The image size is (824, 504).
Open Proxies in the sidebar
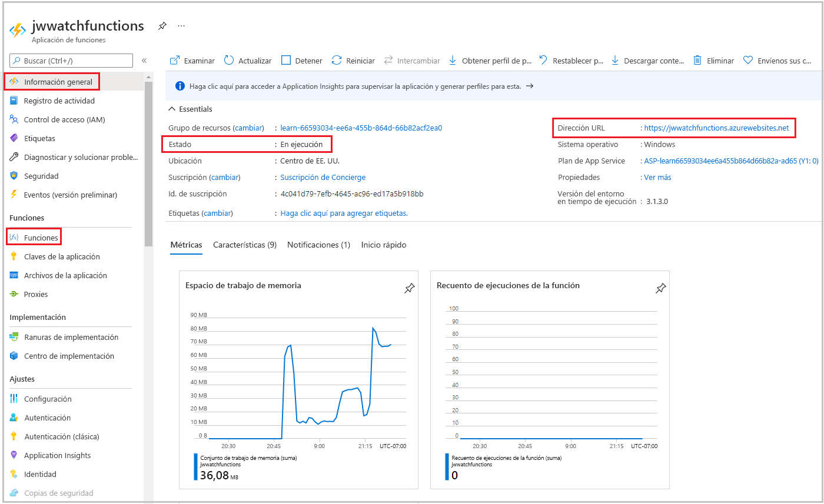pos(36,294)
